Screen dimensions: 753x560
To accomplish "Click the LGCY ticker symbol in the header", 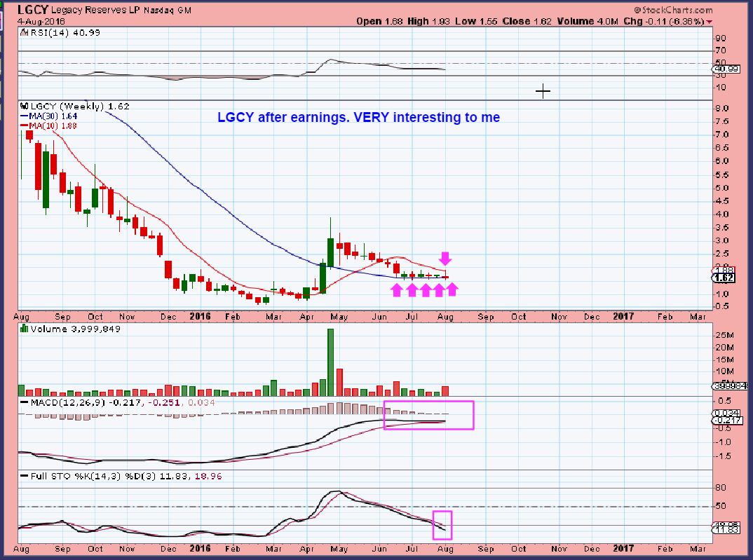I will (x=33, y=10).
